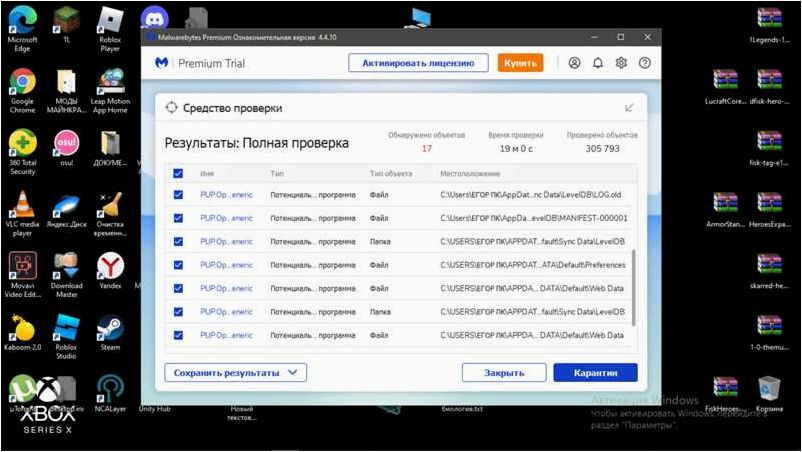Open the Malwarebytes help question mark

(x=644, y=63)
